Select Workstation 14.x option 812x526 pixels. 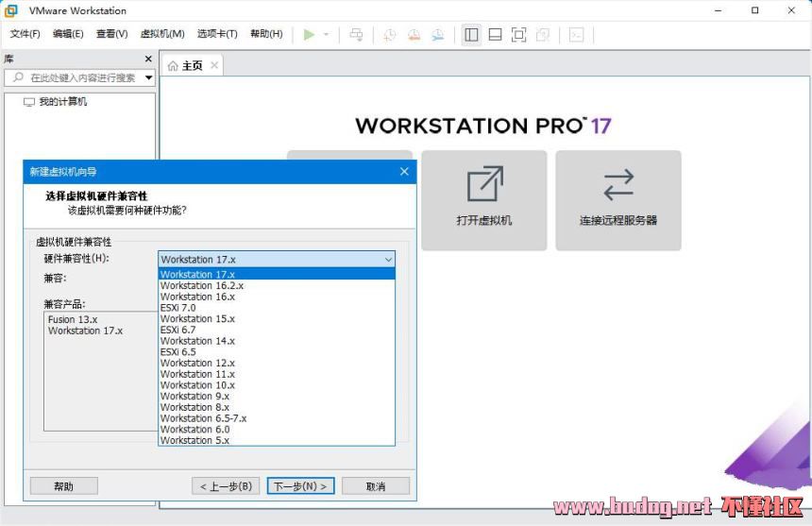[x=277, y=341]
